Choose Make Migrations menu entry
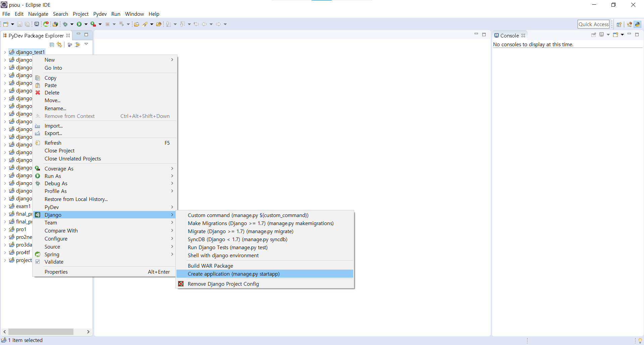 265,223
